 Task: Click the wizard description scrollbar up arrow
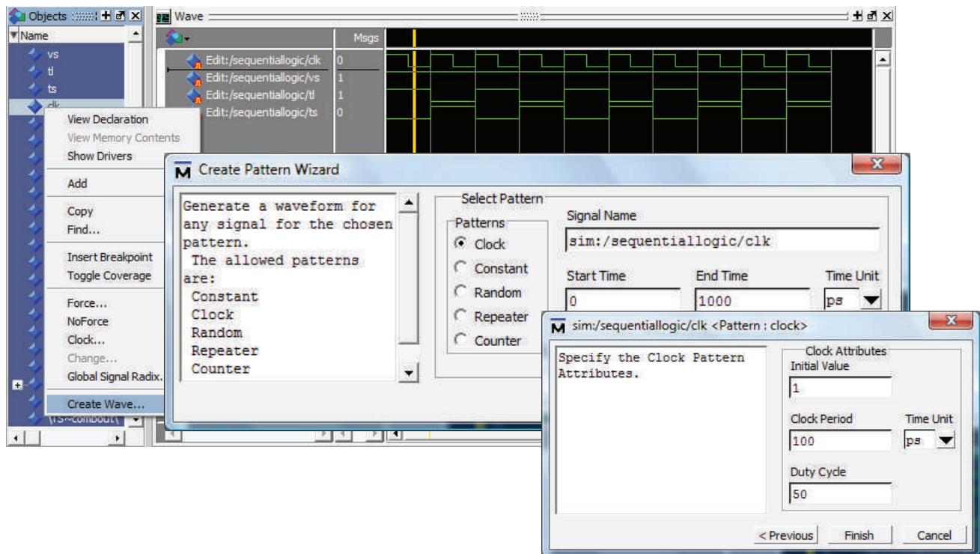pyautogui.click(x=409, y=204)
